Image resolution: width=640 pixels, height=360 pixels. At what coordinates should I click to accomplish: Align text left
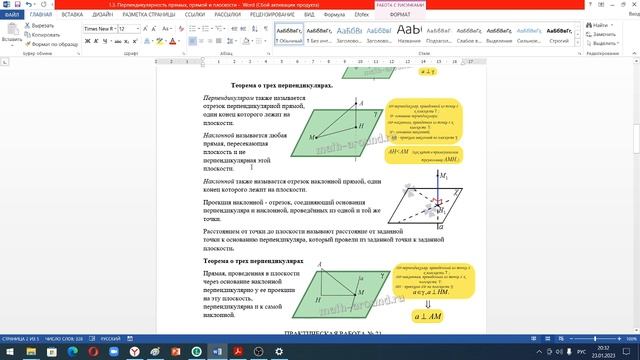click(x=192, y=41)
